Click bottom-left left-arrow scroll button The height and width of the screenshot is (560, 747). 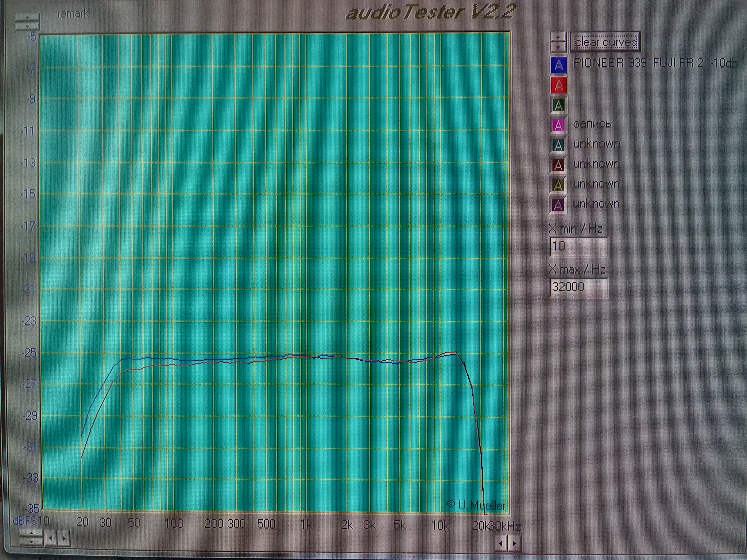tap(51, 538)
